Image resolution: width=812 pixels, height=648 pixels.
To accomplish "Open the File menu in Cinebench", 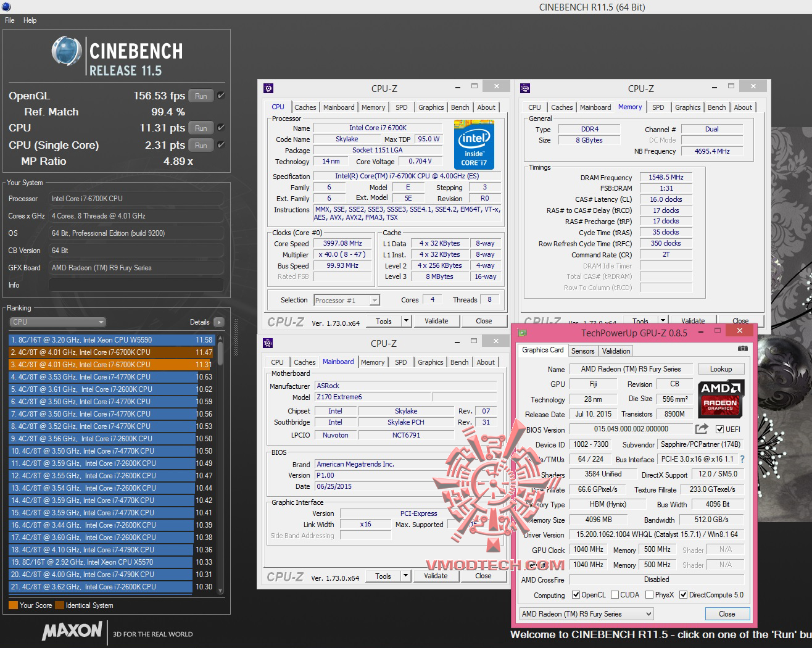I will [10, 20].
